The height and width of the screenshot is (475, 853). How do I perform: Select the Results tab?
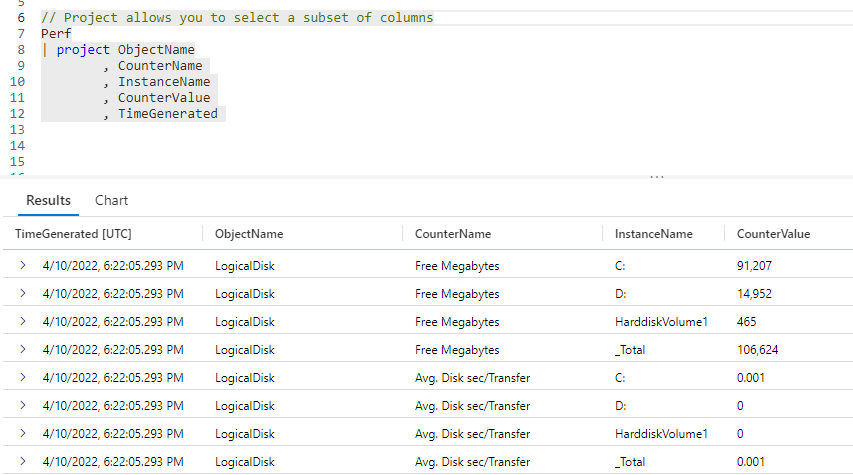(x=48, y=200)
